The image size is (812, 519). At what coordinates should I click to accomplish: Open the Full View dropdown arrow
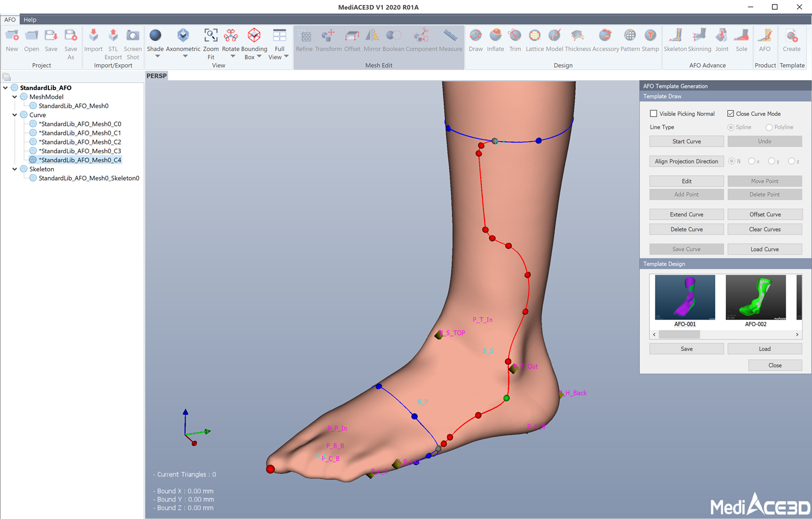286,56
